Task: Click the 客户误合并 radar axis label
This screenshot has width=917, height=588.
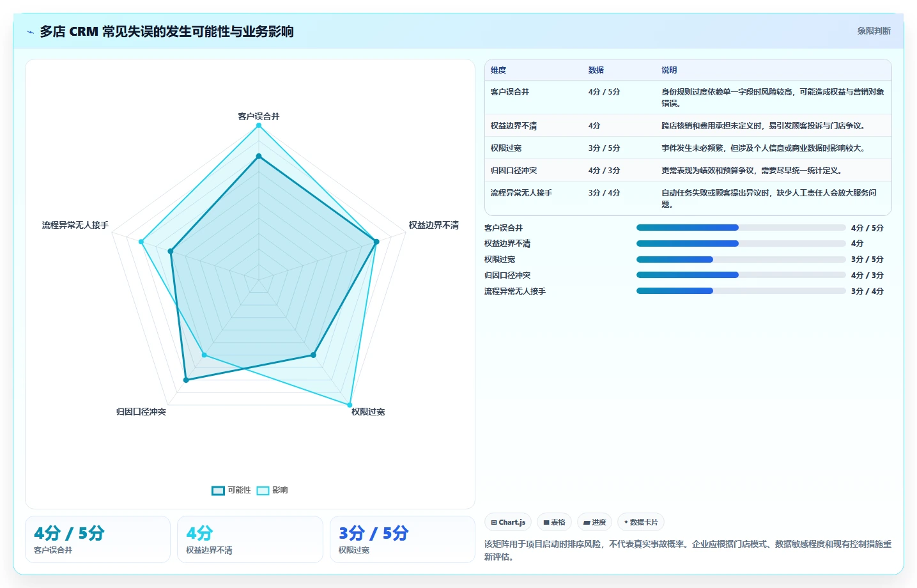Action: (x=259, y=116)
